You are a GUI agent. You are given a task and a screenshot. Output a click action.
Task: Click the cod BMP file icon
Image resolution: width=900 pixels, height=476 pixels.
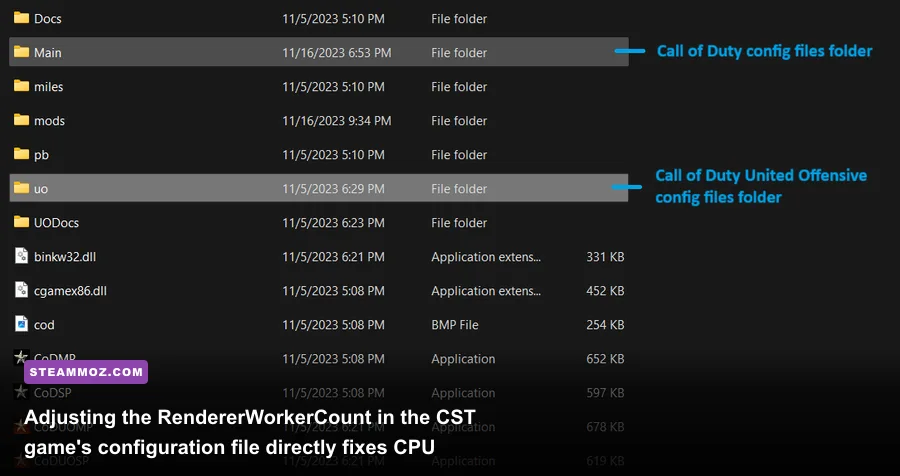(x=21, y=324)
